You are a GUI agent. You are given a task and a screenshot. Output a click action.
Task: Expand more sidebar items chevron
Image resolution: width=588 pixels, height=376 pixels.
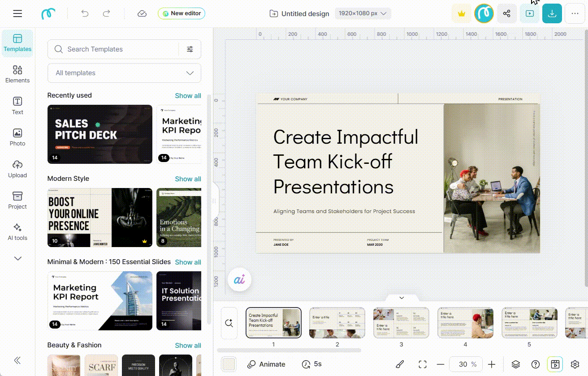[x=17, y=258]
